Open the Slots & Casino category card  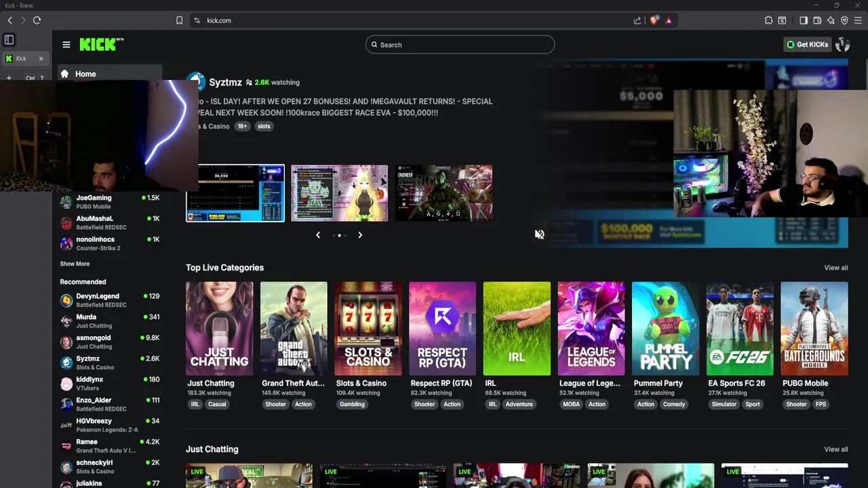(x=368, y=329)
